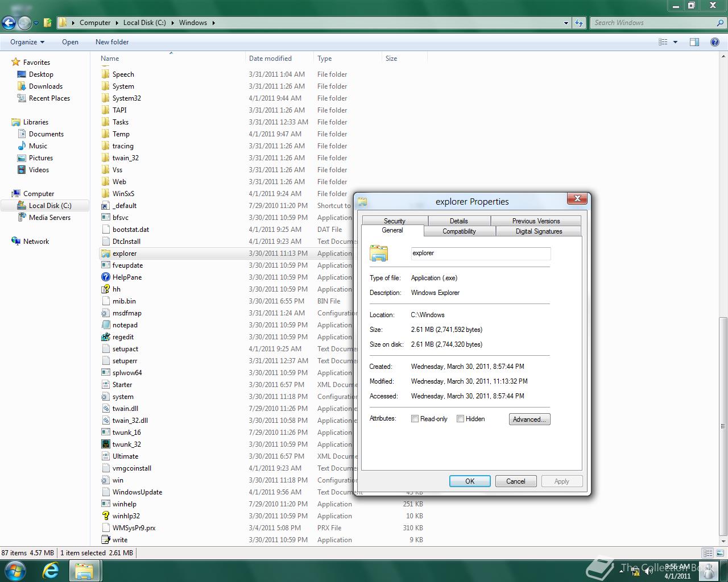Switch to the Compatibility tab
728x582 pixels.
point(460,231)
